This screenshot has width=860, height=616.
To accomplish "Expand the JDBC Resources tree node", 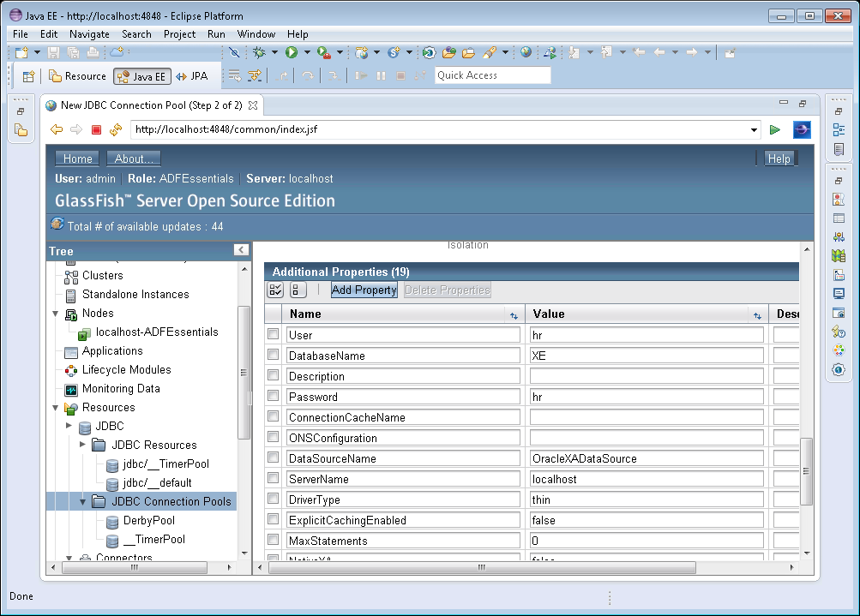I will [x=82, y=445].
